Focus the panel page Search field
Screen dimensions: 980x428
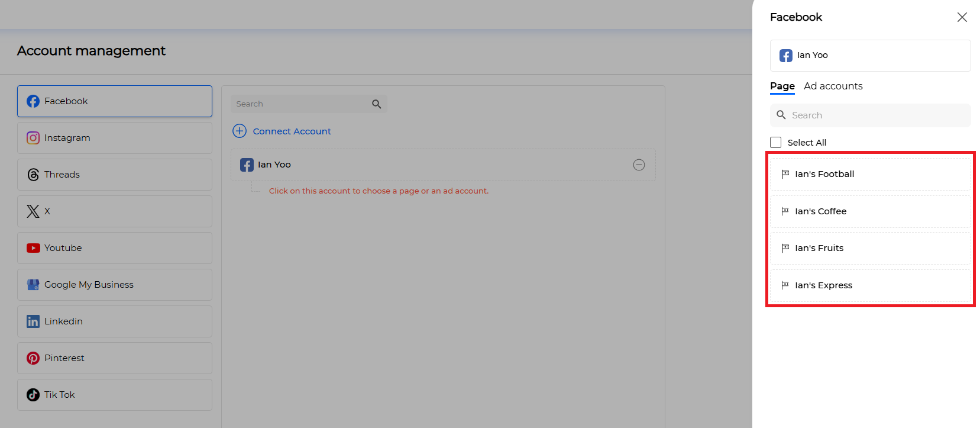click(x=870, y=115)
